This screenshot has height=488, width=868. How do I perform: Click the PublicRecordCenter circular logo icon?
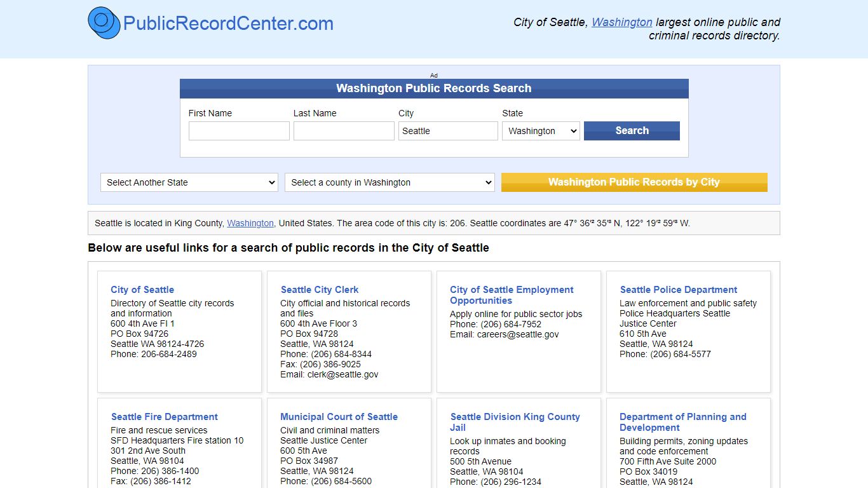coord(104,23)
